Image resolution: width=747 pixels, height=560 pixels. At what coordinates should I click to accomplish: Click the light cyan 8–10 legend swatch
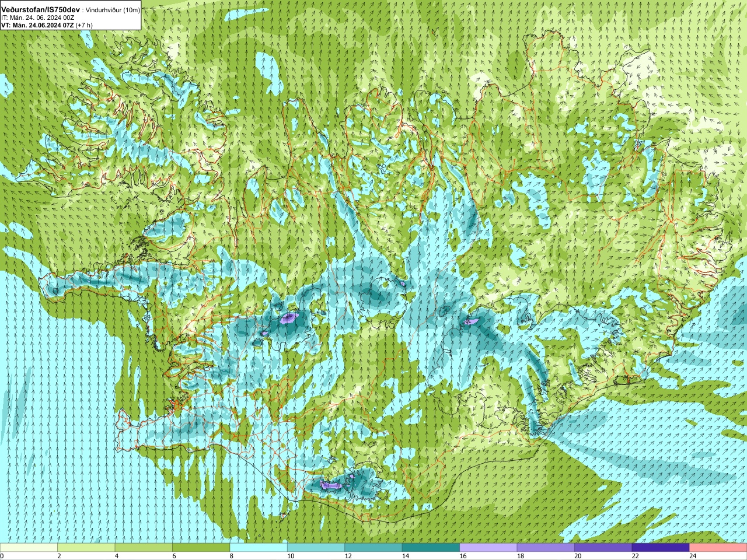(259, 548)
